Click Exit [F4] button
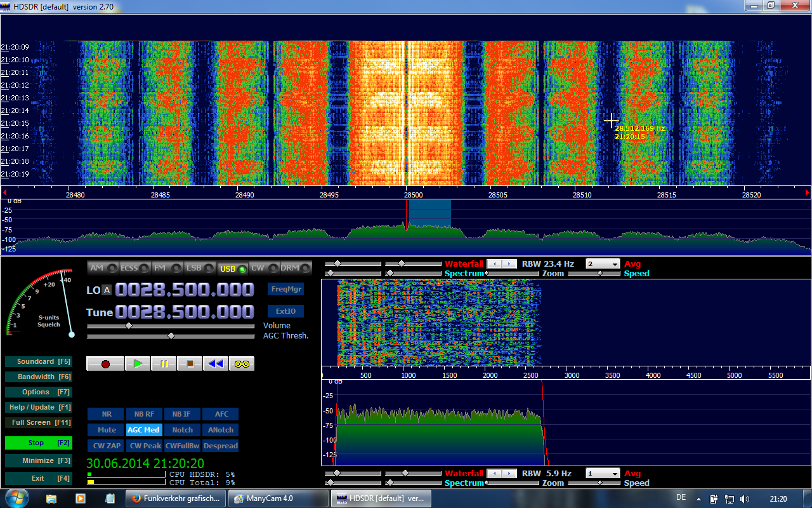 pyautogui.click(x=38, y=478)
